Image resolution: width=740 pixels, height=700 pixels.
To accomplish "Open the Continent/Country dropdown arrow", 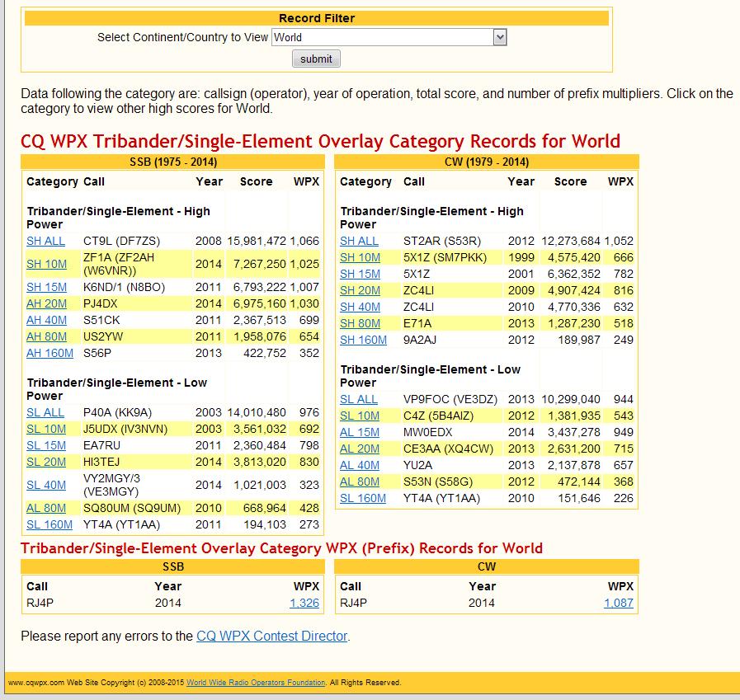I will click(x=499, y=37).
